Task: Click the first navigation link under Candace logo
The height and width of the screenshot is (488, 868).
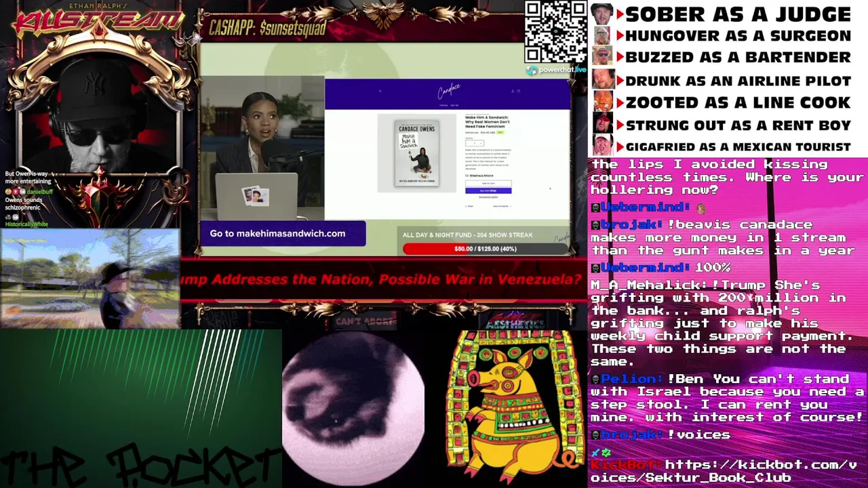Action: [443, 105]
